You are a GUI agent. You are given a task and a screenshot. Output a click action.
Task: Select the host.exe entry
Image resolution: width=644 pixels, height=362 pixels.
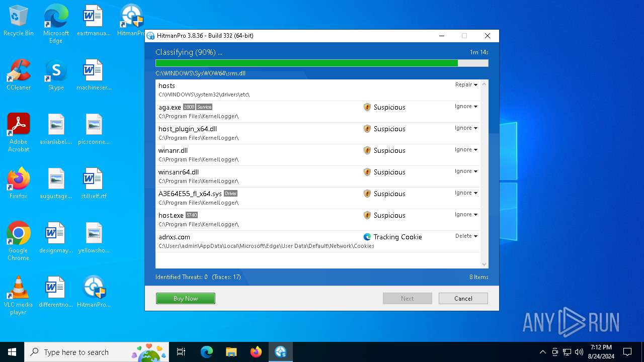(318, 220)
